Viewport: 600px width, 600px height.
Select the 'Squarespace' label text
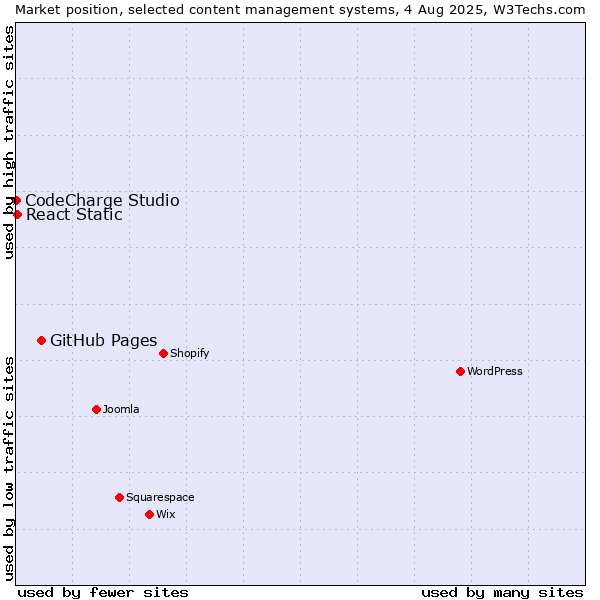click(160, 497)
